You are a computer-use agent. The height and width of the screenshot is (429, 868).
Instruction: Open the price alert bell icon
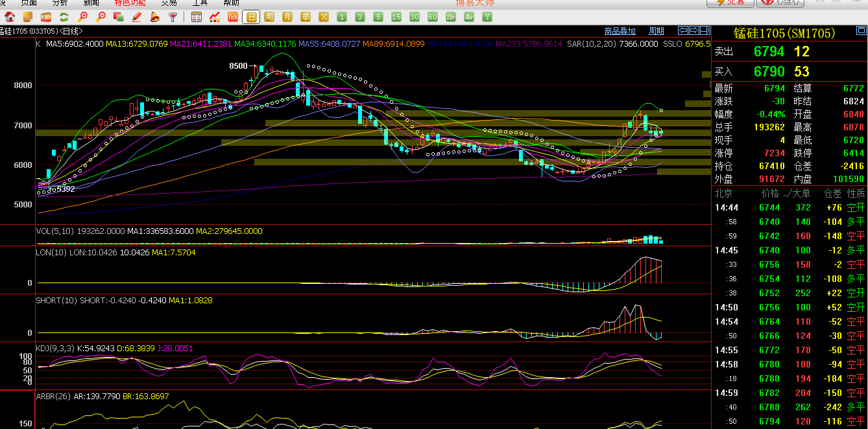(x=154, y=17)
